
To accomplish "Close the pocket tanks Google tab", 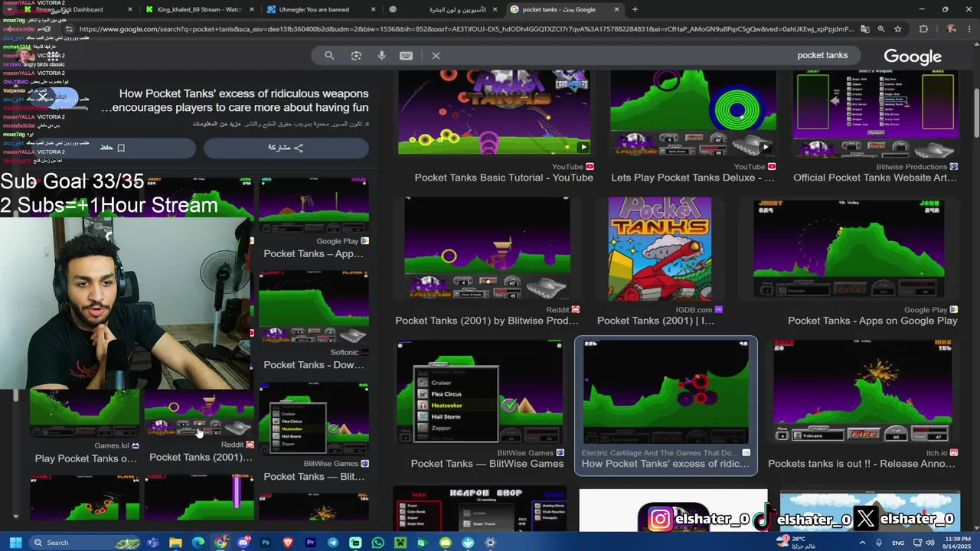I will 616,9.
